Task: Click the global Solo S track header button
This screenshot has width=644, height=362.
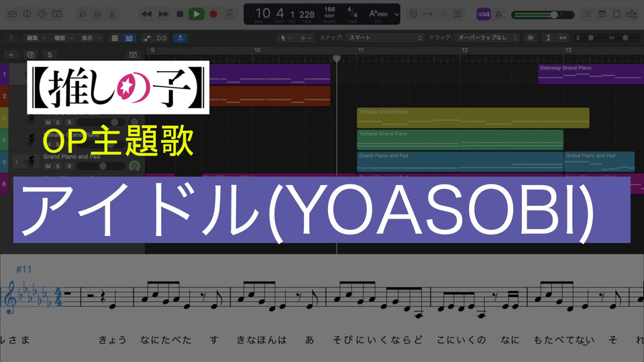Action: point(50,54)
